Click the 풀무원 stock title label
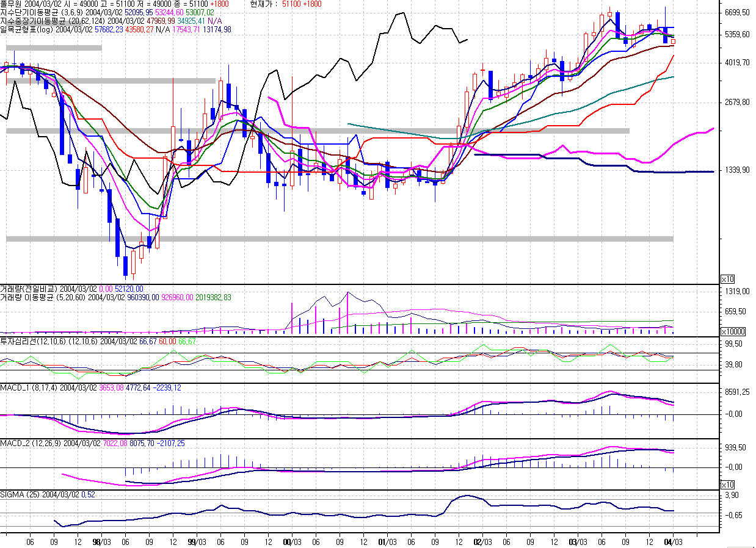 (12, 4)
